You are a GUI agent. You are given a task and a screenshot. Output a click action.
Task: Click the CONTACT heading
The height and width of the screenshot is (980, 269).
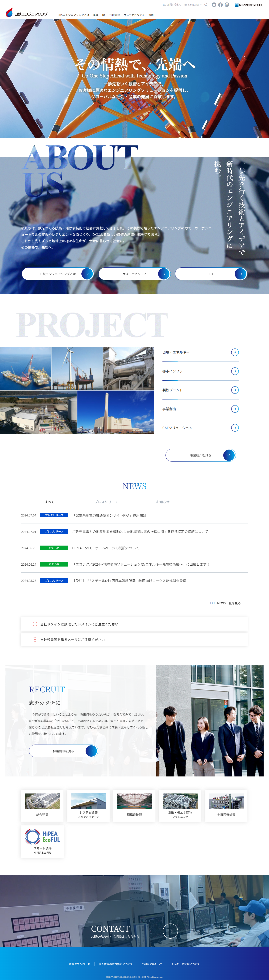tap(110, 929)
